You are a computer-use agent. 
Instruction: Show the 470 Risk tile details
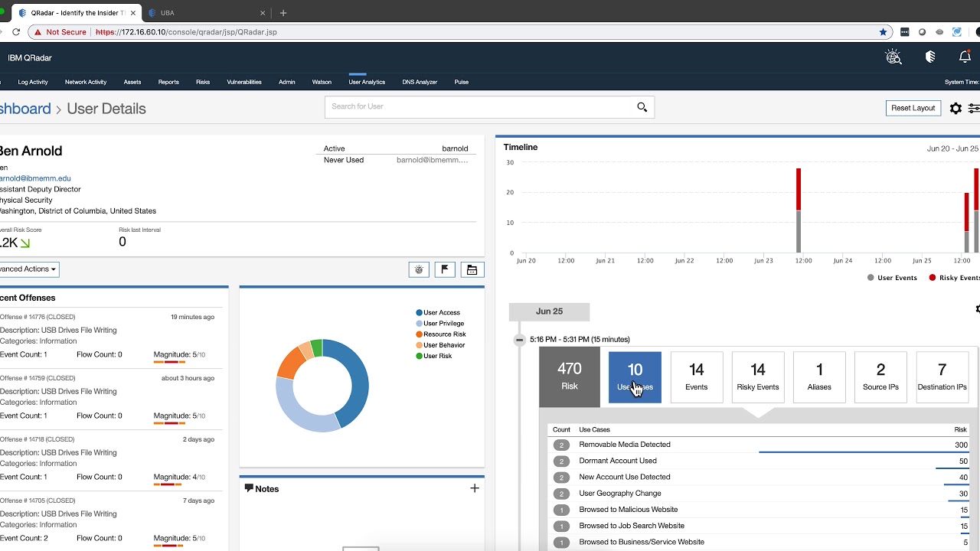(570, 377)
